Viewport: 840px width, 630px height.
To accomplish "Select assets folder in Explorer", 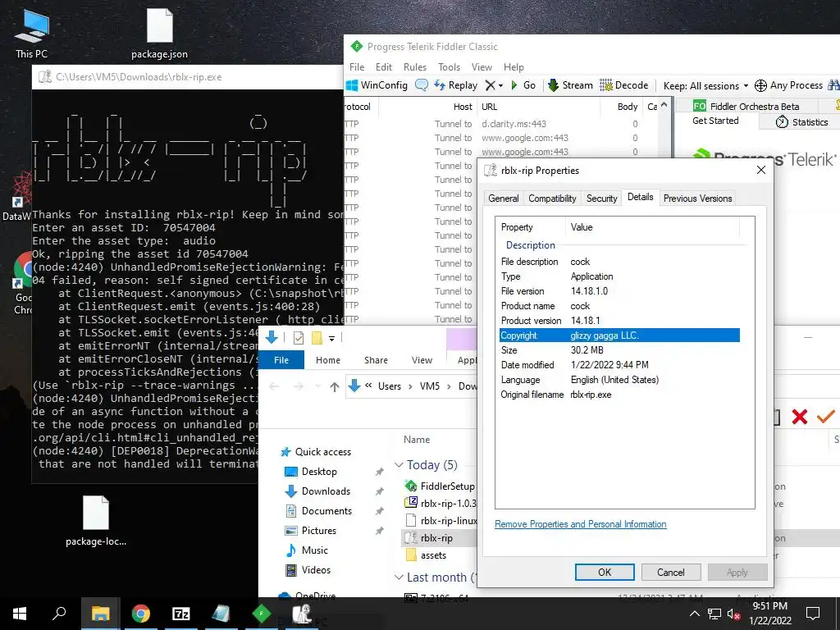I will 427,555.
